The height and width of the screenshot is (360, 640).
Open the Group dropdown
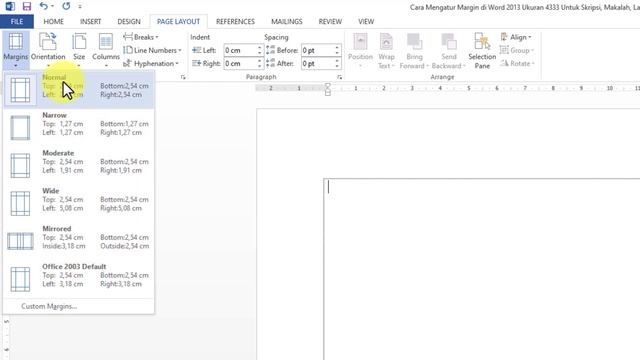point(517,50)
